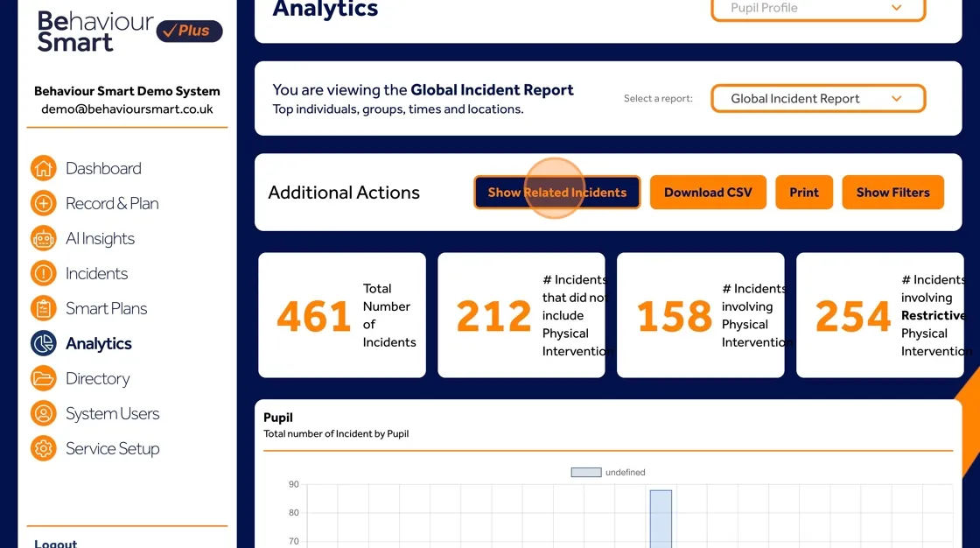Viewport: 980px width, 548px height.
Task: Click the Analytics pie chart icon
Action: point(43,343)
